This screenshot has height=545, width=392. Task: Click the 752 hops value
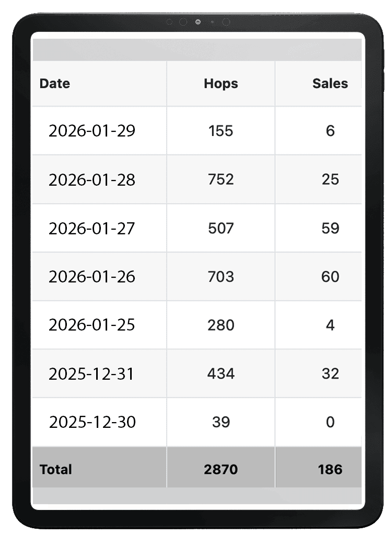click(221, 179)
